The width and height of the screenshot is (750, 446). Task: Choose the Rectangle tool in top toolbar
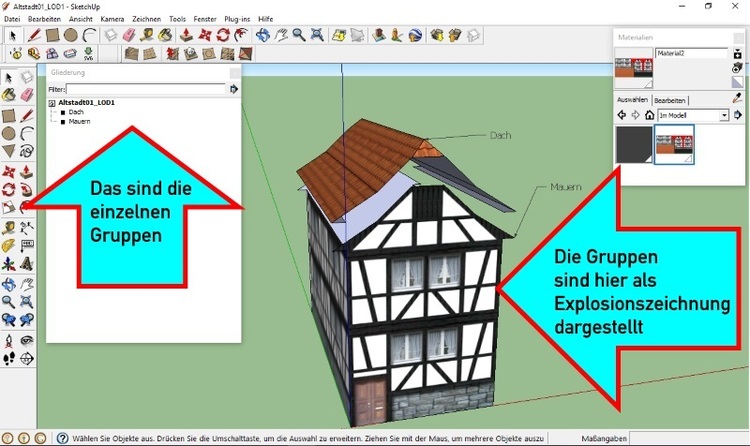tap(53, 35)
